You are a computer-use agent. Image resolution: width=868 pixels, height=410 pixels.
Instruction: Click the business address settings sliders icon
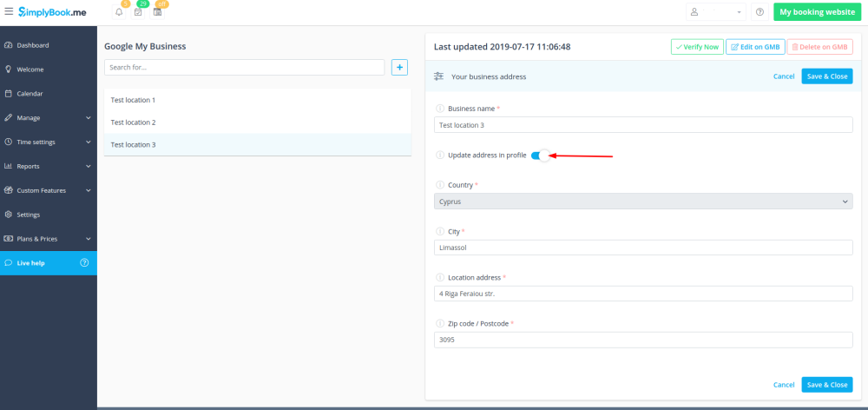pyautogui.click(x=439, y=76)
